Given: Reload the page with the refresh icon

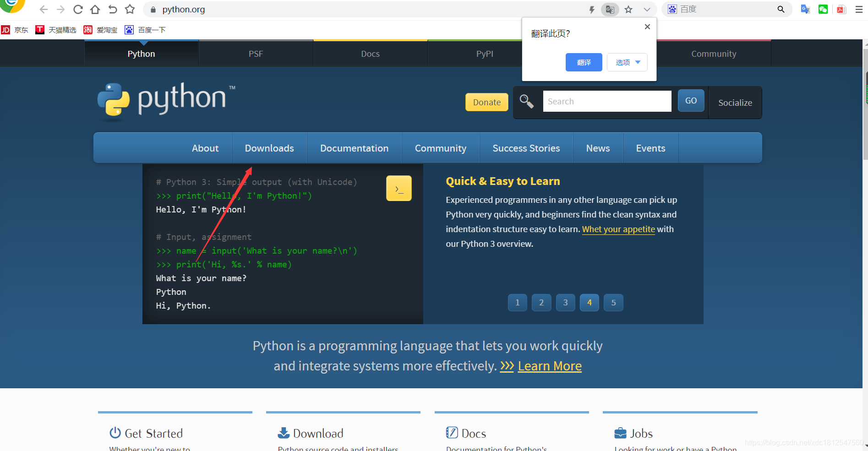Looking at the screenshot, I should click(x=78, y=9).
